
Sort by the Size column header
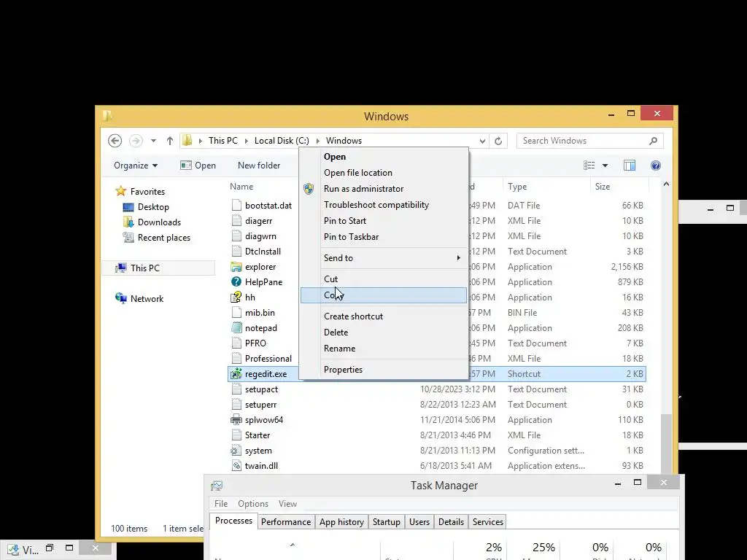coord(602,187)
